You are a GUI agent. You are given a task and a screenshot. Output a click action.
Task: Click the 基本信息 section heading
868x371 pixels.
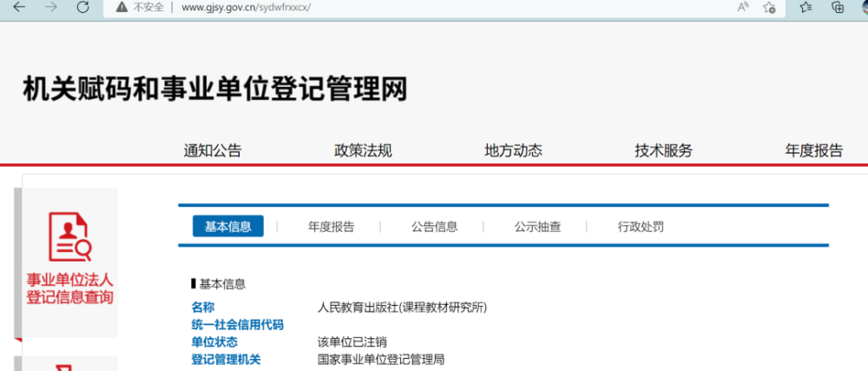[x=219, y=285]
